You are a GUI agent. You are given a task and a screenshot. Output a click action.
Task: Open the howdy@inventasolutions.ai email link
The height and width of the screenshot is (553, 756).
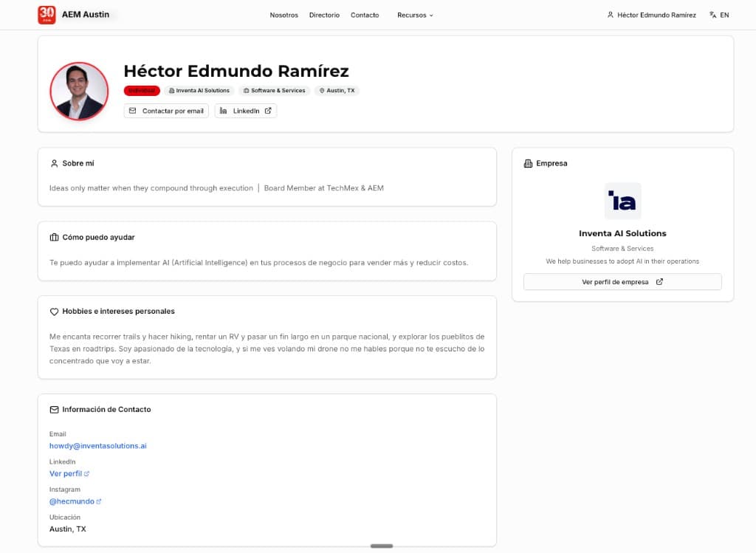[97, 445]
